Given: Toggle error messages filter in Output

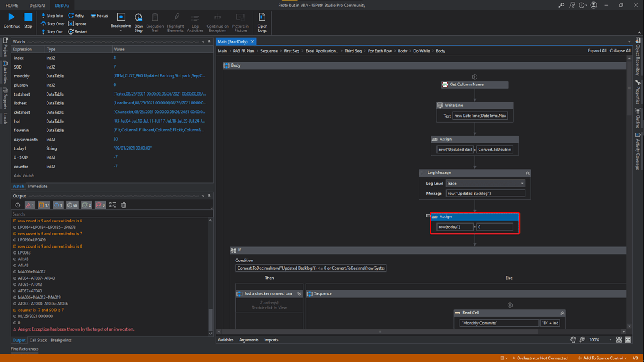Looking at the screenshot, I should pyautogui.click(x=30, y=205).
